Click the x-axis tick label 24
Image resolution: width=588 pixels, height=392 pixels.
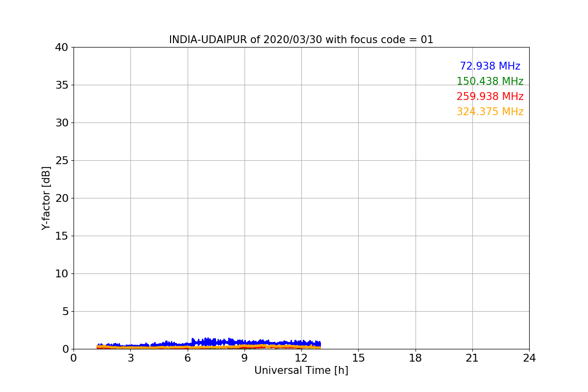pos(529,358)
